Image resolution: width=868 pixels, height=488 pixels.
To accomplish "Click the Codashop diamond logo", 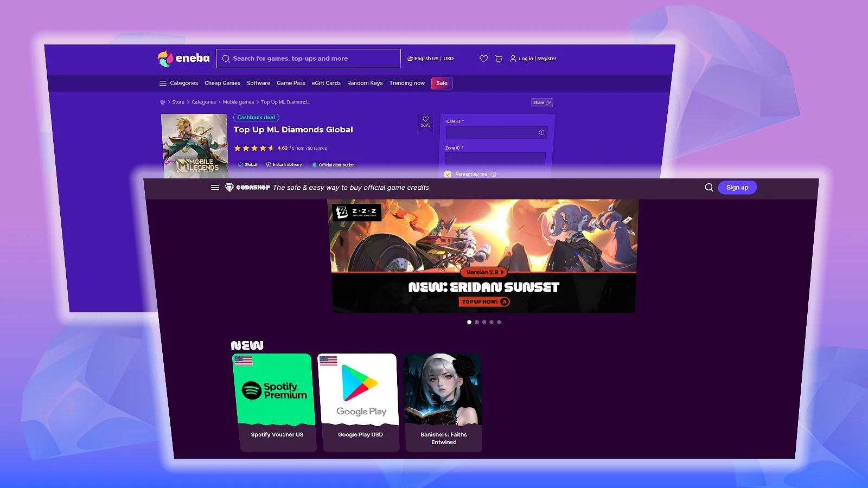I will pyautogui.click(x=229, y=188).
